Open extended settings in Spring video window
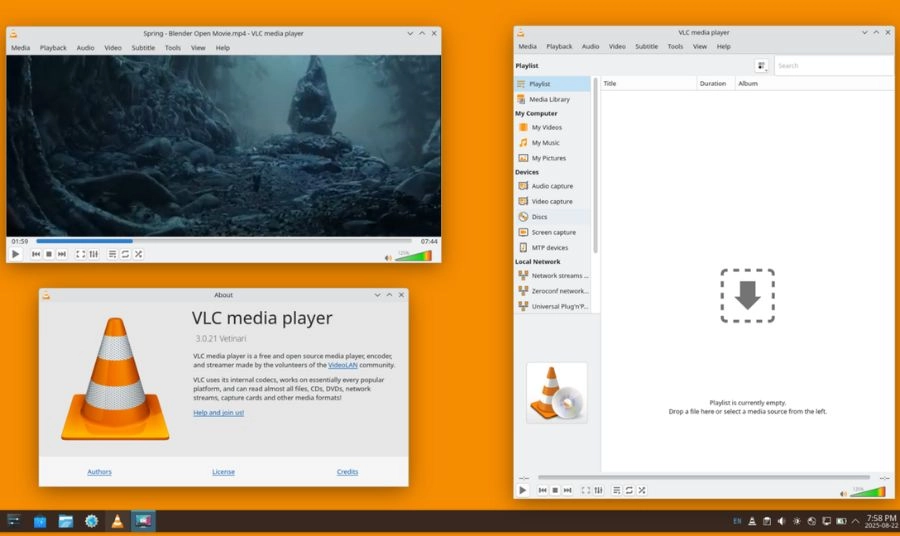Screen dimensions: 900x536 pyautogui.click(x=94, y=254)
